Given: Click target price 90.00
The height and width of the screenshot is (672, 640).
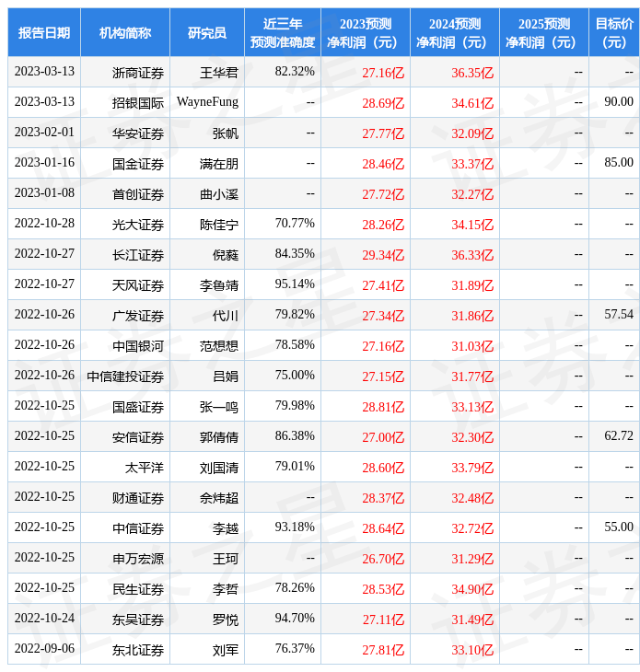Looking at the screenshot, I should [619, 102].
